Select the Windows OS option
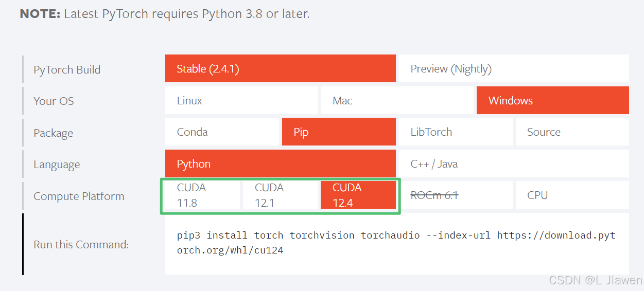This screenshot has width=644, height=291. click(x=553, y=100)
